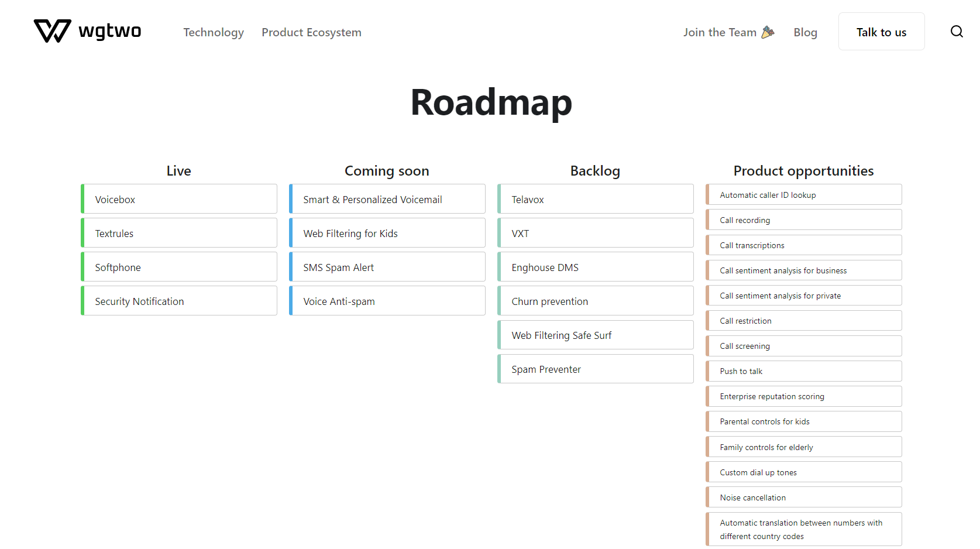Open the Spam Preventer card

(x=596, y=369)
